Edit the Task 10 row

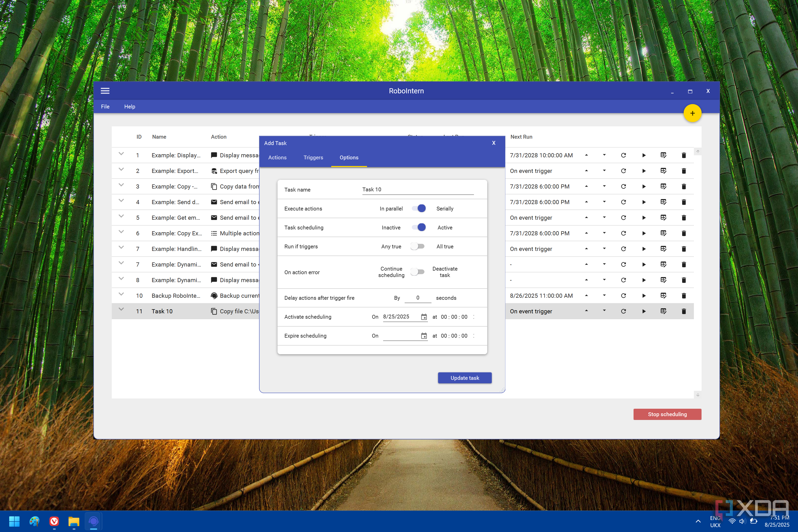pos(663,311)
